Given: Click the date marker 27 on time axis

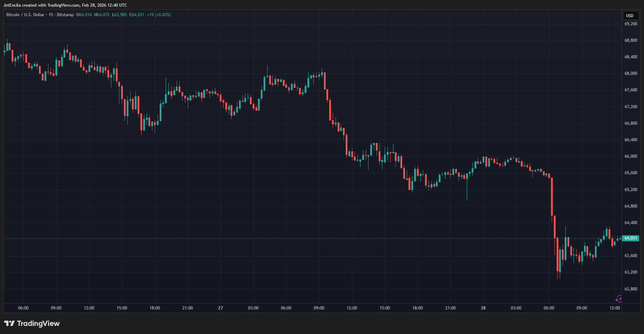Looking at the screenshot, I should pyautogui.click(x=220, y=308).
